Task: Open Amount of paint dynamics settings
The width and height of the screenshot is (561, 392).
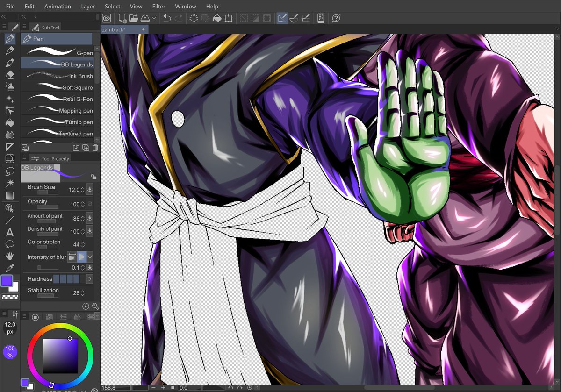Action: tap(90, 218)
